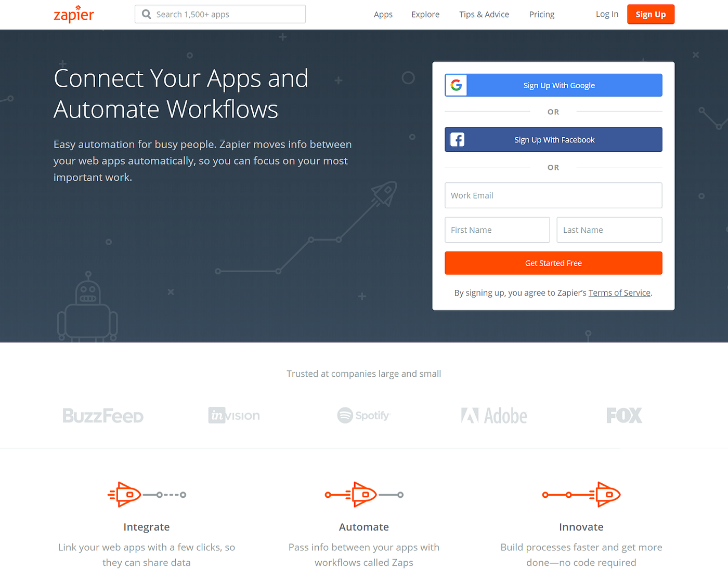Click the Integrate rocket icon
This screenshot has height=583, width=728.
point(147,495)
